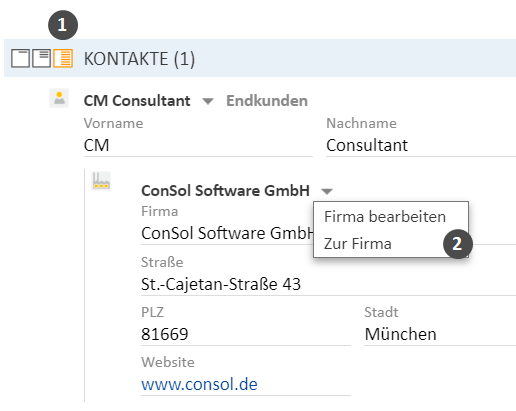Open the ConSol Software GmbH dropdown arrow
516x411 pixels.
pos(327,191)
